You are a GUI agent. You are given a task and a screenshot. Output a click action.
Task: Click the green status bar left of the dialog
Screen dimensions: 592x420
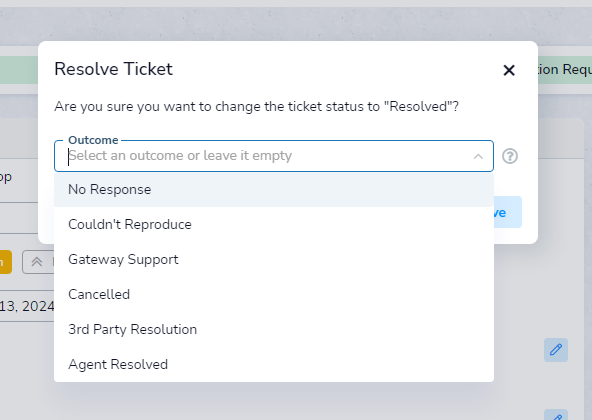pyautogui.click(x=19, y=70)
